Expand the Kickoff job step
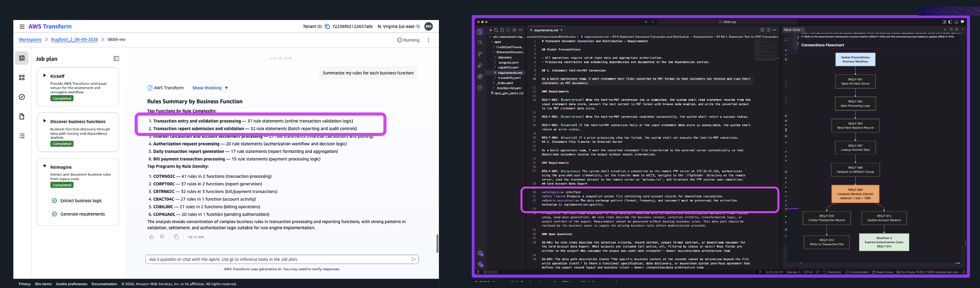This screenshot has width=980, height=288. (44, 76)
